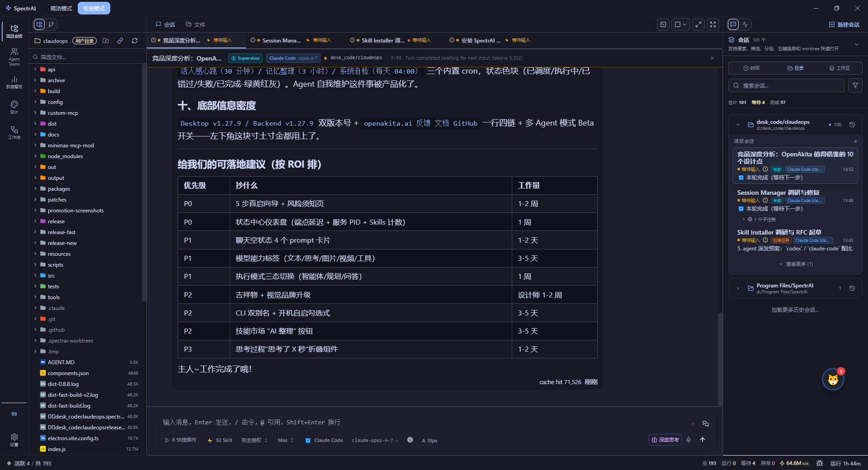Click 新建会话 to create a session
The height and width of the screenshot is (470, 868).
click(x=844, y=24)
